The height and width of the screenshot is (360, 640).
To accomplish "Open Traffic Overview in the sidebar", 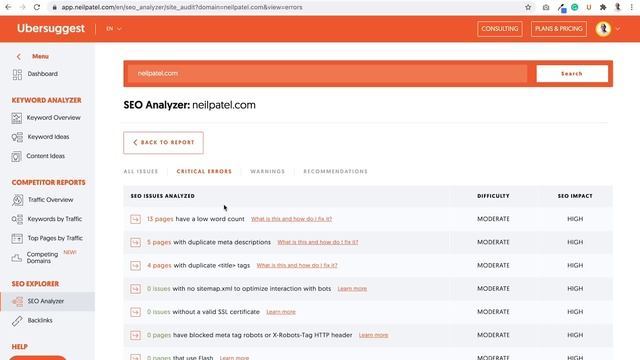I will 51,200.
